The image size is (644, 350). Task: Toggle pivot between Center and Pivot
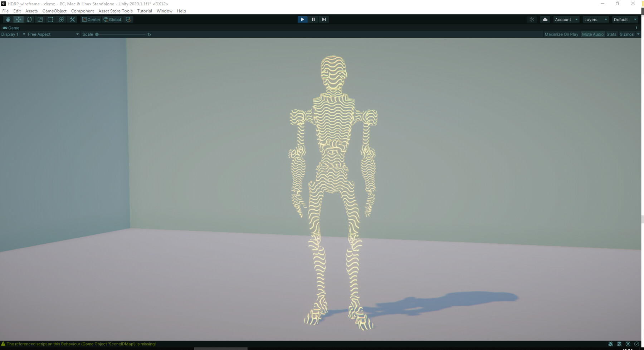point(92,19)
